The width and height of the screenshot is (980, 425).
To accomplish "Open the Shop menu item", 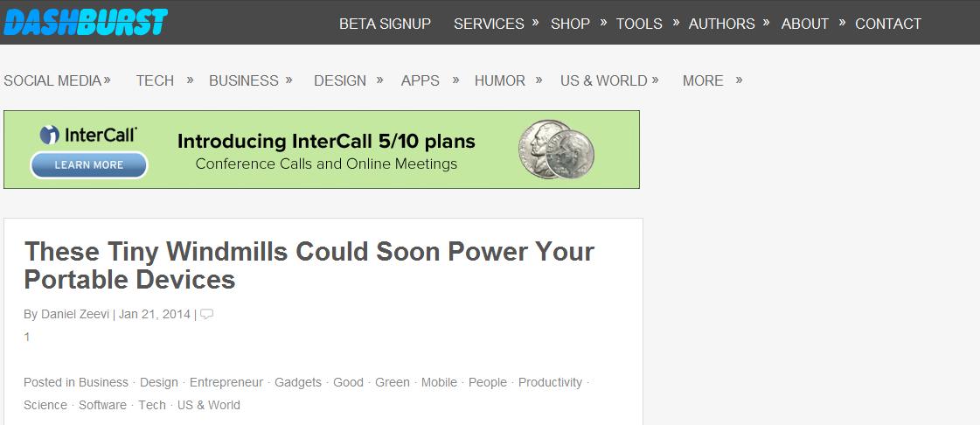I will [570, 24].
